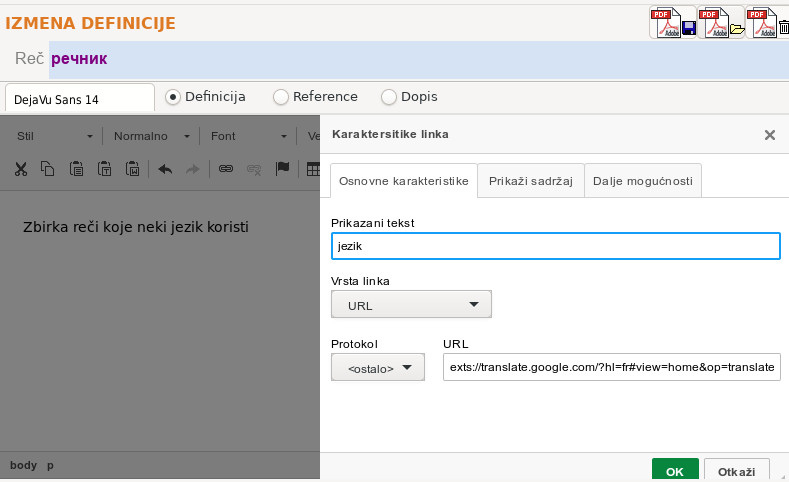Click the PDF save icon with floppy disk
The height and width of the screenshot is (482, 789).
673,23
